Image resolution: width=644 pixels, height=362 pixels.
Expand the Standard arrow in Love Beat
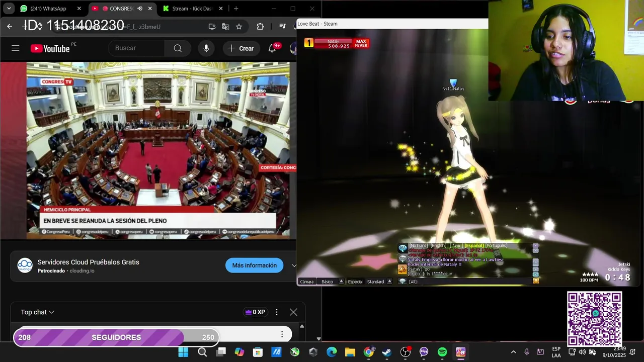(389, 282)
